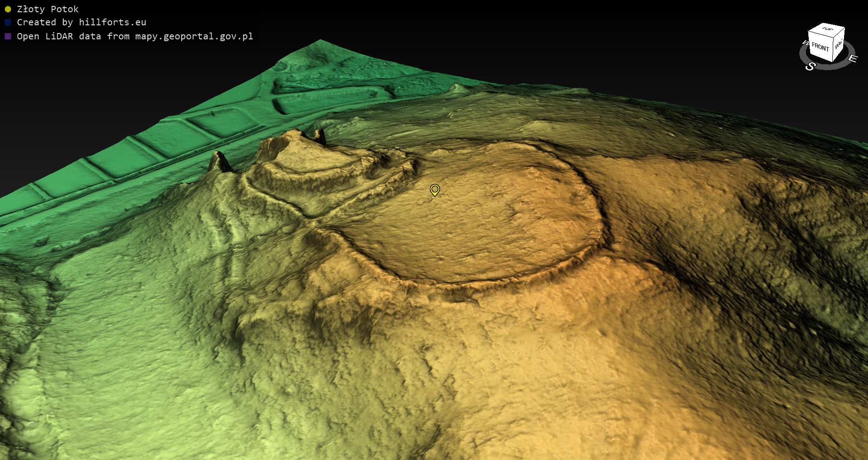Open the Created by hillforts.eu credit
The image size is (868, 460).
tap(81, 22)
